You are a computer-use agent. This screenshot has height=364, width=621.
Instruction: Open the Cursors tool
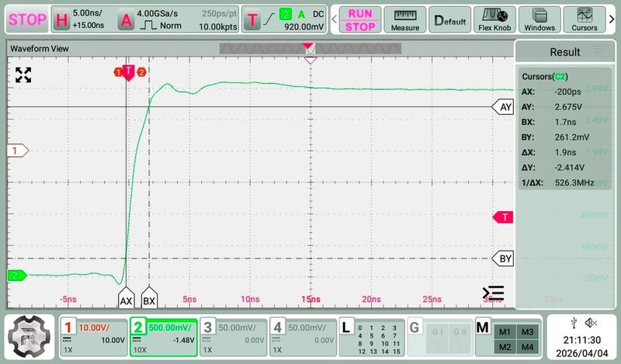585,20
